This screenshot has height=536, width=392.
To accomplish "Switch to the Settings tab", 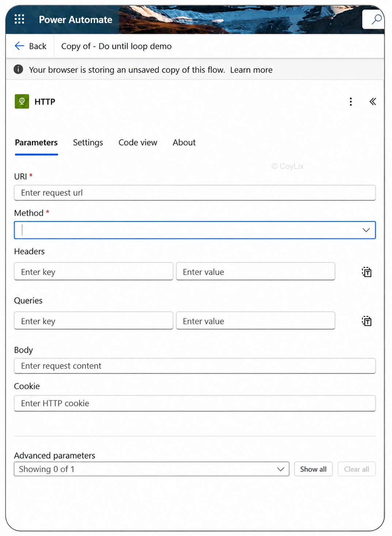I will (x=88, y=143).
